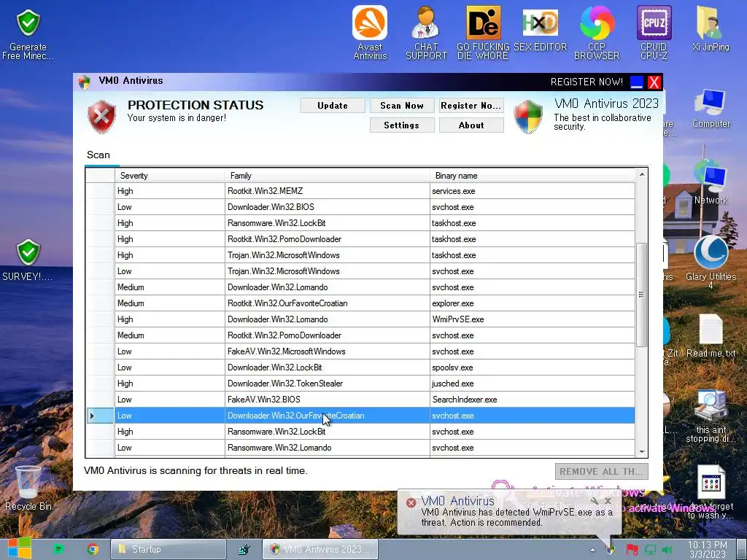Click the WmiPrvSE.exe cell
The width and height of the screenshot is (747, 560).
coord(532,319)
